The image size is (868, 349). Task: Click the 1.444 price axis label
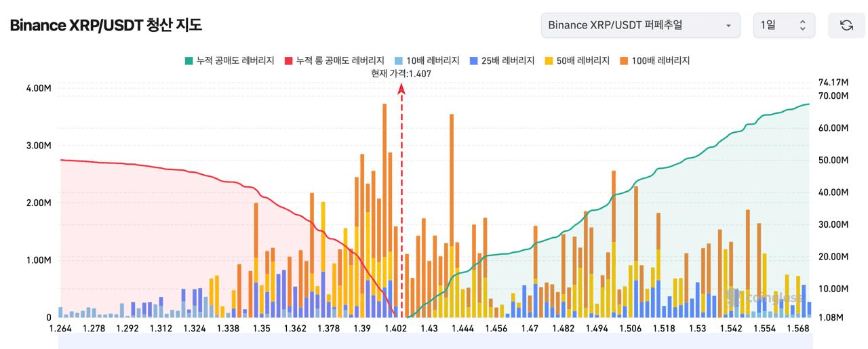[x=462, y=329]
